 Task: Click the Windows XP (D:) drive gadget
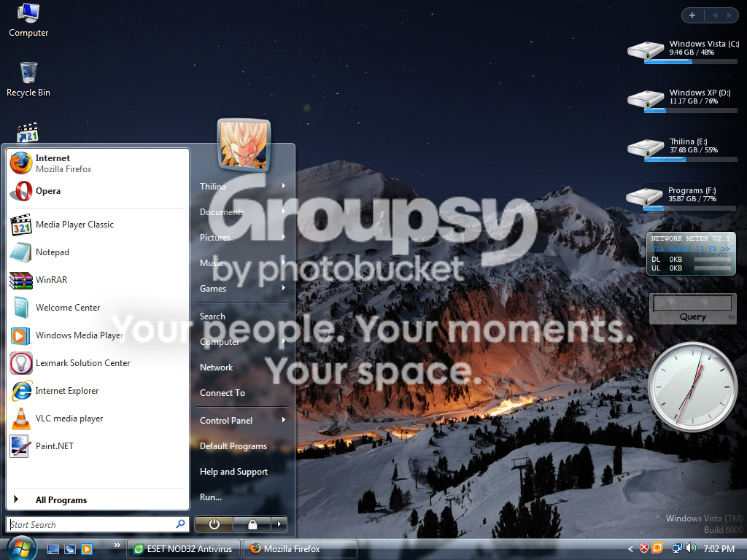point(683,99)
